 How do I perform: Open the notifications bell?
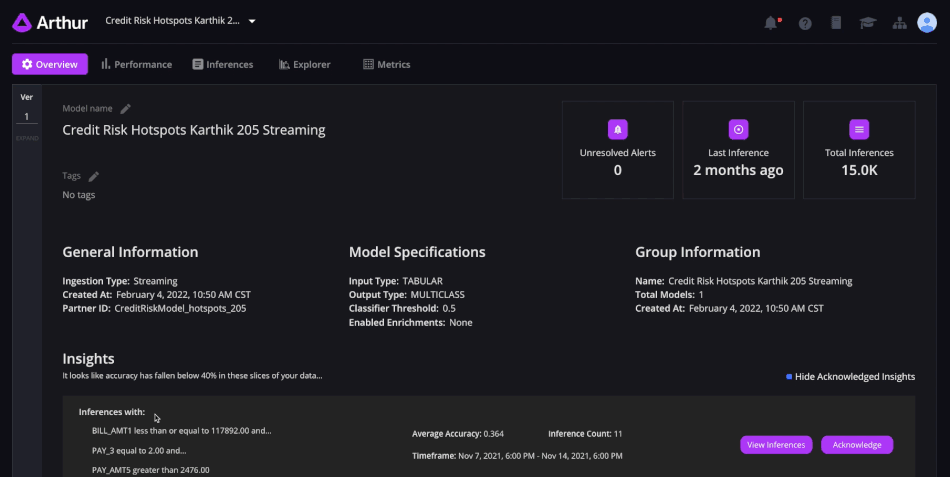[x=771, y=22]
